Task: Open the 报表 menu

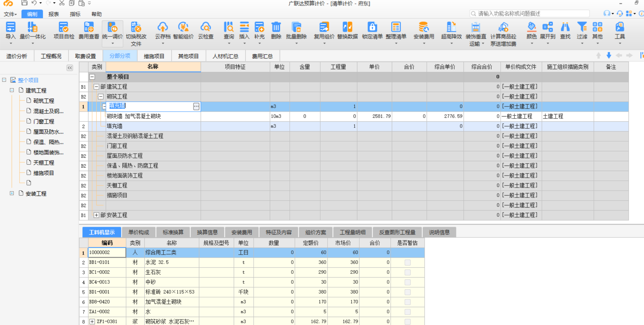Action: pyautogui.click(x=54, y=14)
